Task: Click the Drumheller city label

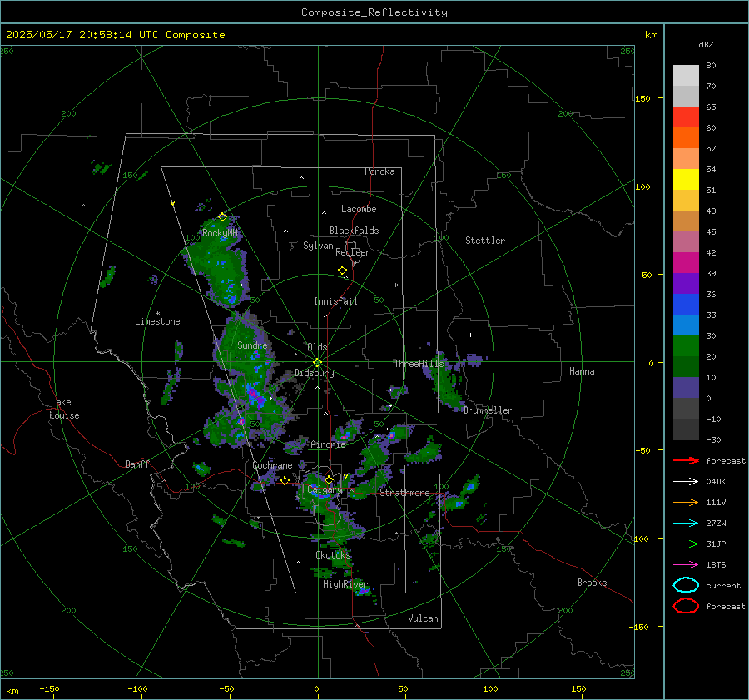Action: 488,410
